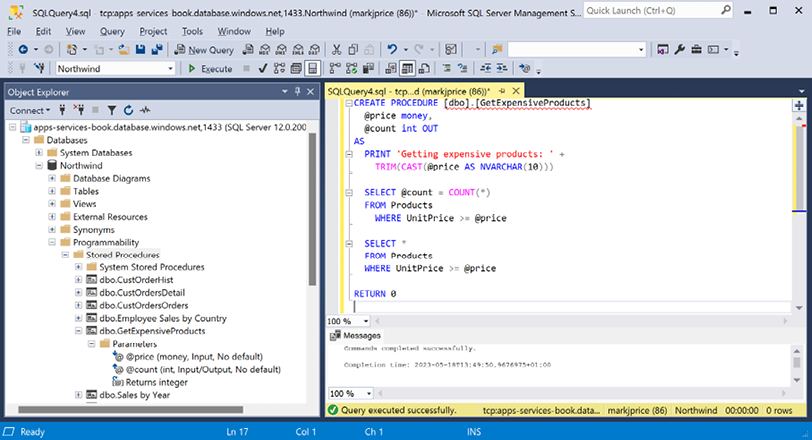Expand System Stored Procedures

pyautogui.click(x=78, y=267)
